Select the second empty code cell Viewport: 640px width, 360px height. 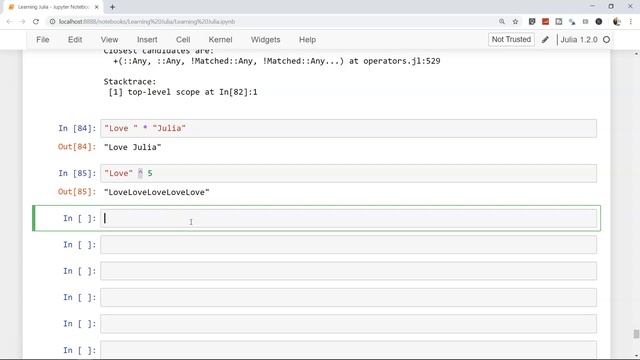pos(348,245)
